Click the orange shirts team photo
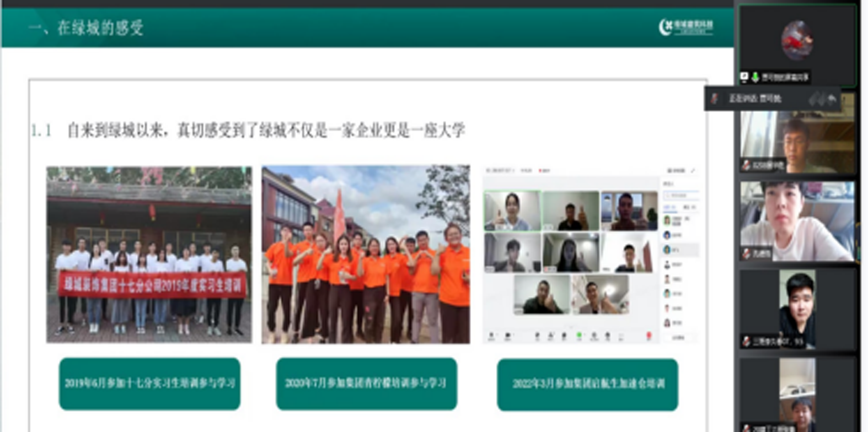This screenshot has width=868, height=432. coord(366,255)
